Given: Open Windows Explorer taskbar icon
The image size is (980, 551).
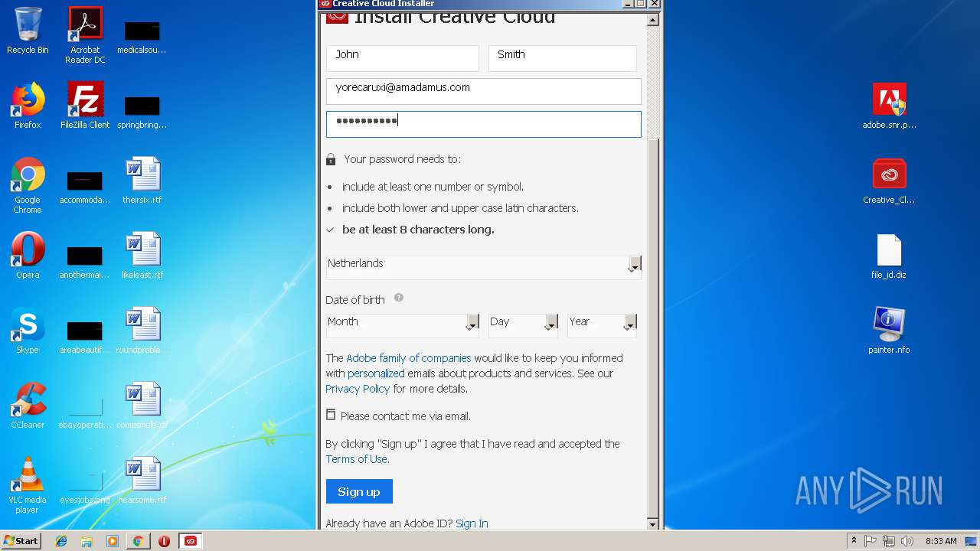Looking at the screenshot, I should point(87,541).
